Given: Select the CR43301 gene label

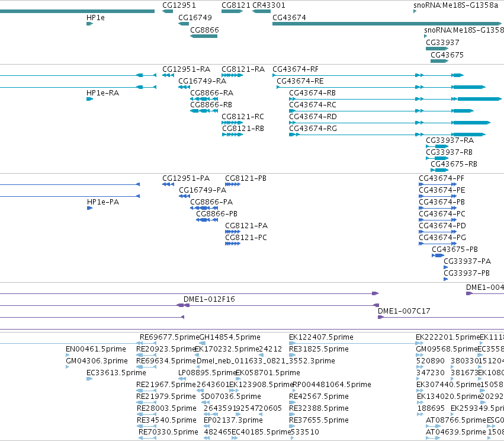Looking at the screenshot, I should [x=269, y=5].
